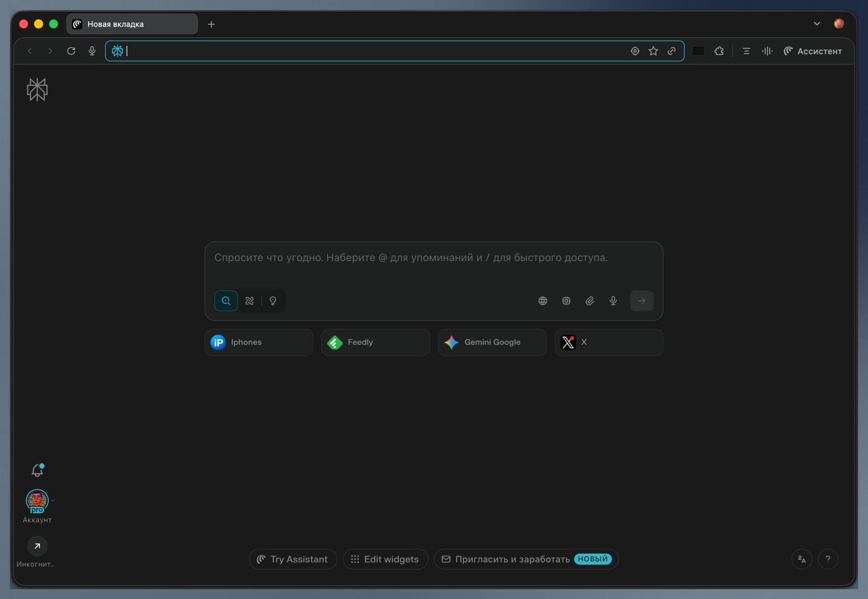Viewport: 868px width, 599px height.
Task: Start dictation with the search box microphone
Action: coord(614,301)
